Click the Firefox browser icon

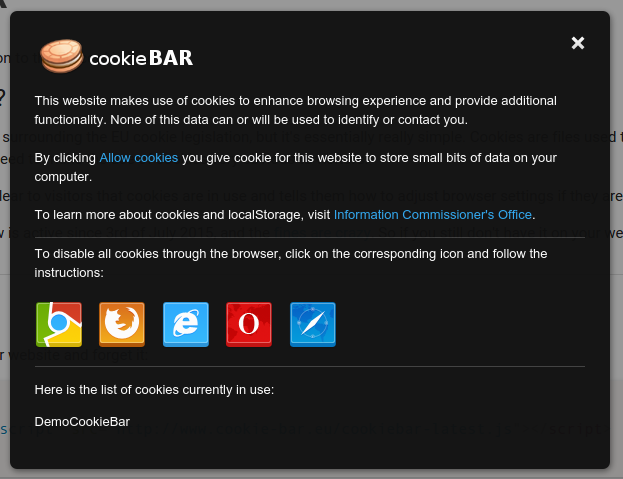point(122,324)
